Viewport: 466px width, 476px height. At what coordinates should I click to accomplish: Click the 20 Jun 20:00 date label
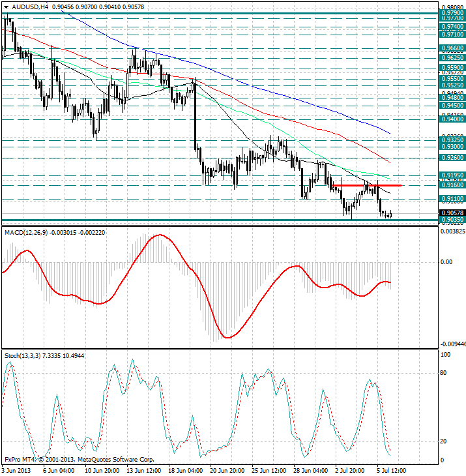227,471
